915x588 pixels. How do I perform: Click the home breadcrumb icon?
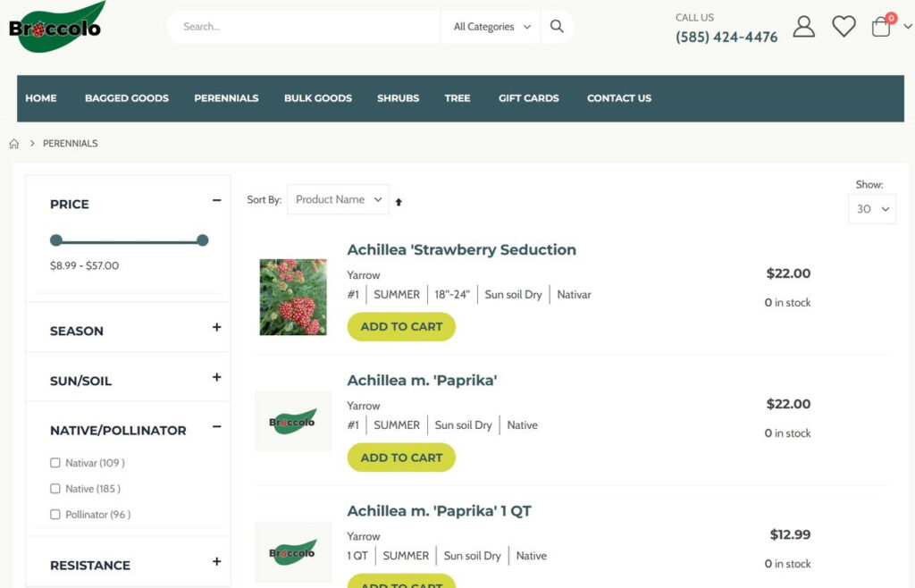[x=14, y=144]
